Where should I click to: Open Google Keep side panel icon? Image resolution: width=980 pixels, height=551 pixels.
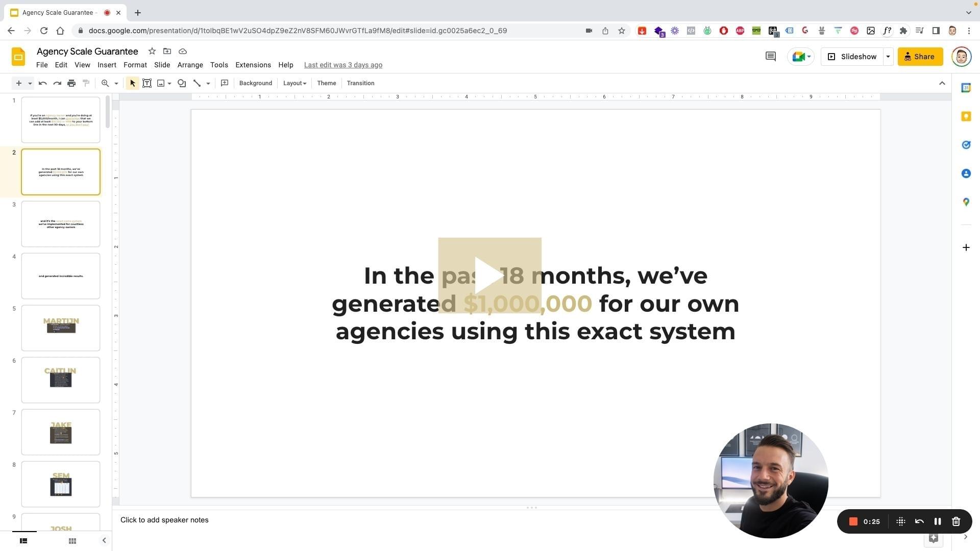point(966,117)
